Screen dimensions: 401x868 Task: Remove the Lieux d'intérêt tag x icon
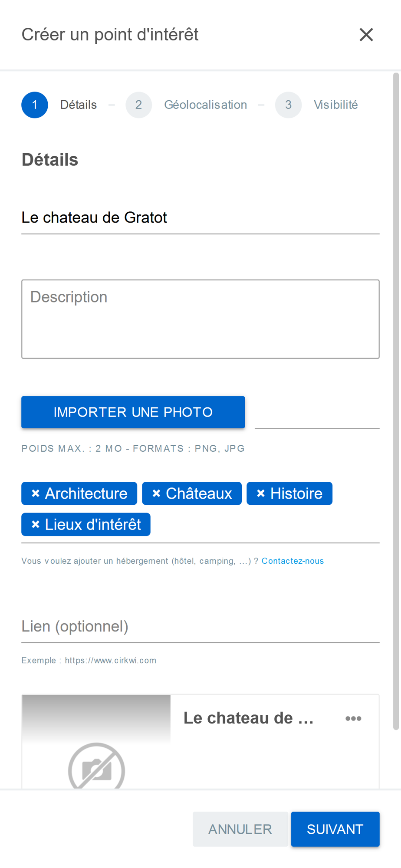click(36, 524)
